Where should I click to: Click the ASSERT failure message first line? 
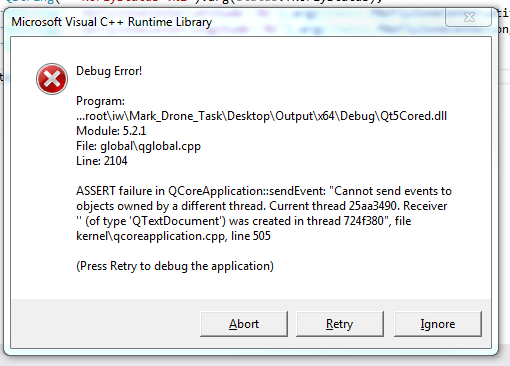coord(264,191)
